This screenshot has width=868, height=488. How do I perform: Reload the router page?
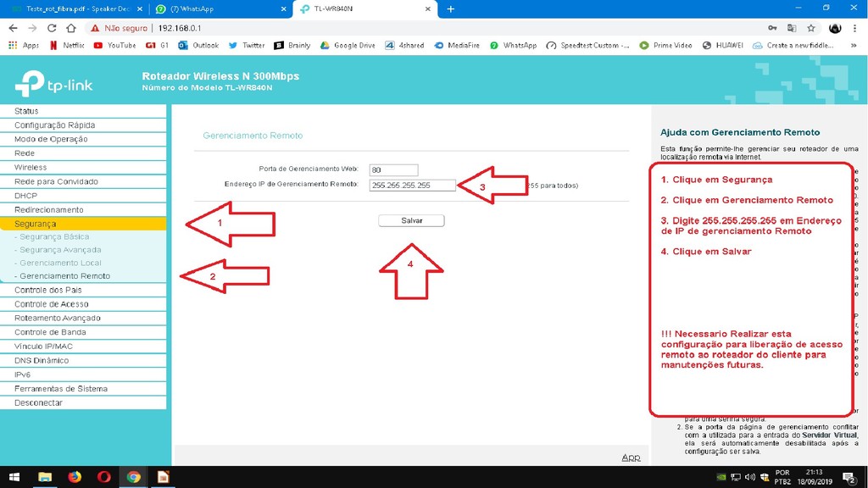click(52, 28)
